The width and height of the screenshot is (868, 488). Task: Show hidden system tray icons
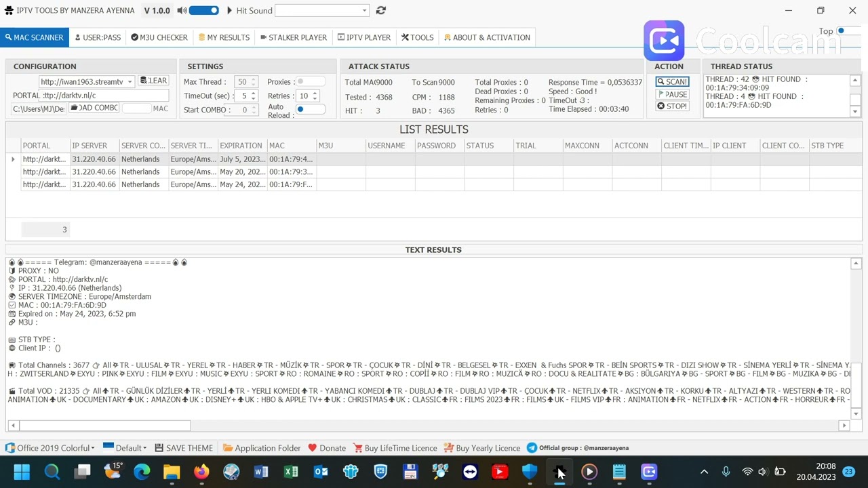(x=704, y=472)
